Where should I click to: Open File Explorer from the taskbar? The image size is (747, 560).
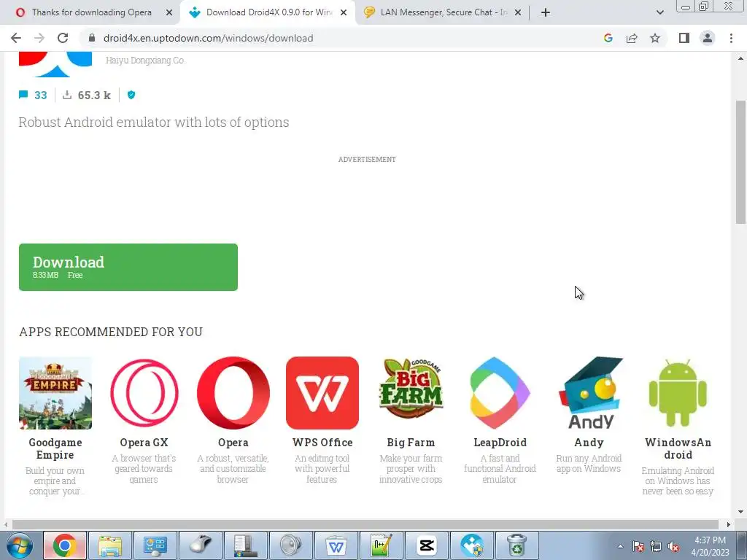click(x=110, y=545)
